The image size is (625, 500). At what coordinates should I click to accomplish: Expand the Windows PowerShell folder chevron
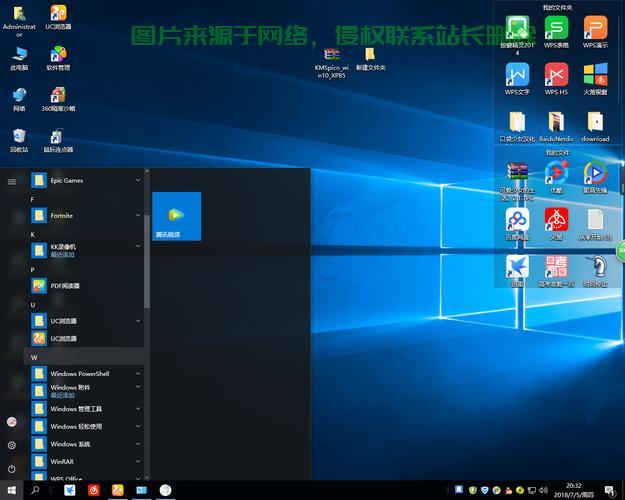pyautogui.click(x=138, y=374)
